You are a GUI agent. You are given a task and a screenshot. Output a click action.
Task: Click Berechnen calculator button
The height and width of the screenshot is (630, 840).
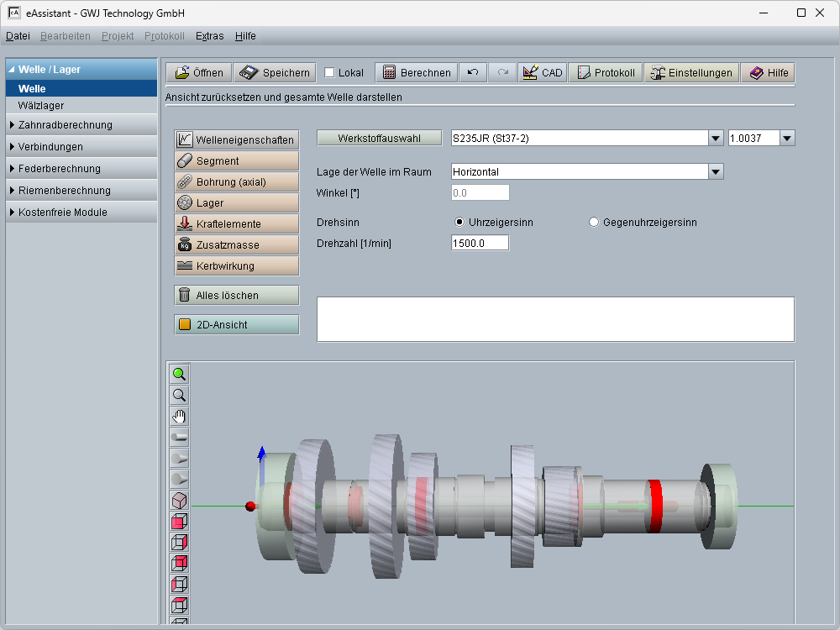coord(416,73)
